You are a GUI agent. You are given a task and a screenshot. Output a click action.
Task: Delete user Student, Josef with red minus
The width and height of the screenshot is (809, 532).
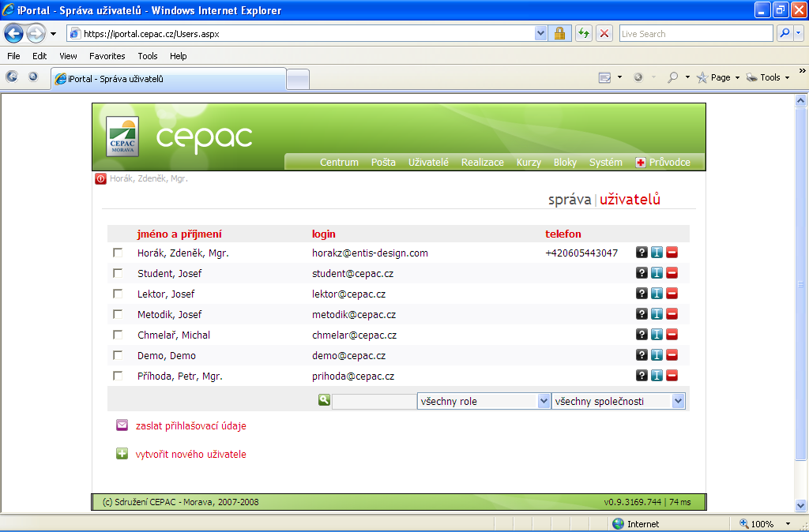point(672,273)
